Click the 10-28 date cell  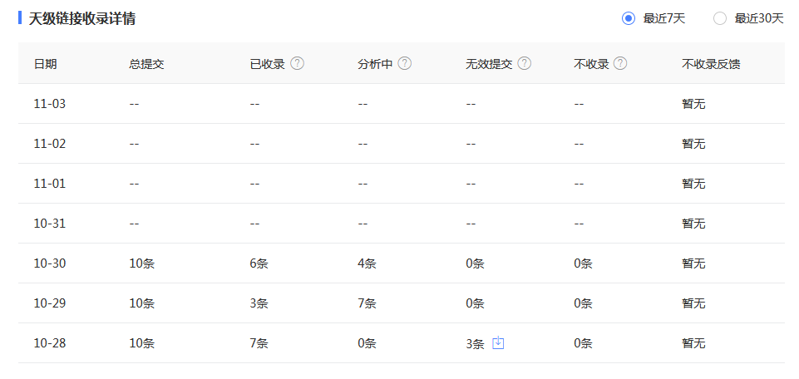coord(50,343)
